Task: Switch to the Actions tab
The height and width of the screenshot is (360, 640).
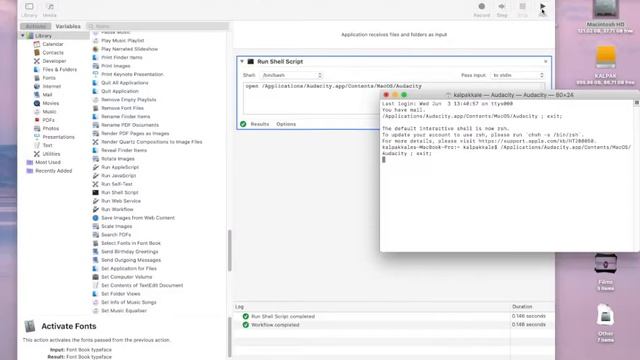Action: tap(36, 26)
